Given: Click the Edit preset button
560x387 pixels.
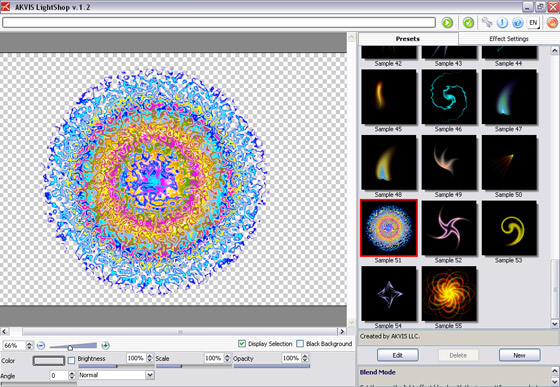Looking at the screenshot, I should pyautogui.click(x=398, y=355).
